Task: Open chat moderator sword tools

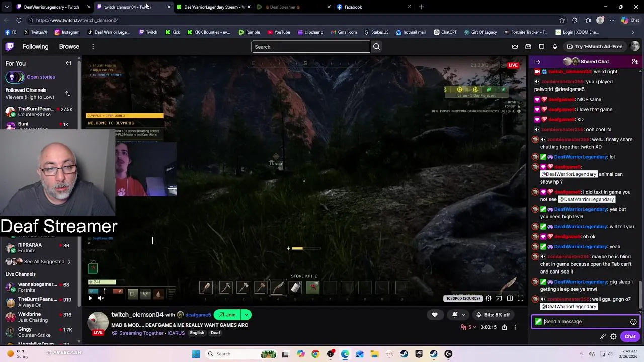Action: pyautogui.click(x=603, y=337)
